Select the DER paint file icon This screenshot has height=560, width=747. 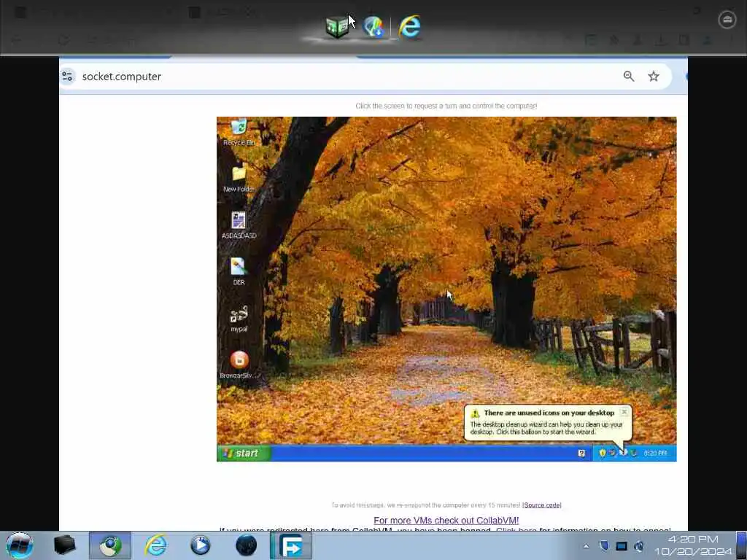239,271
